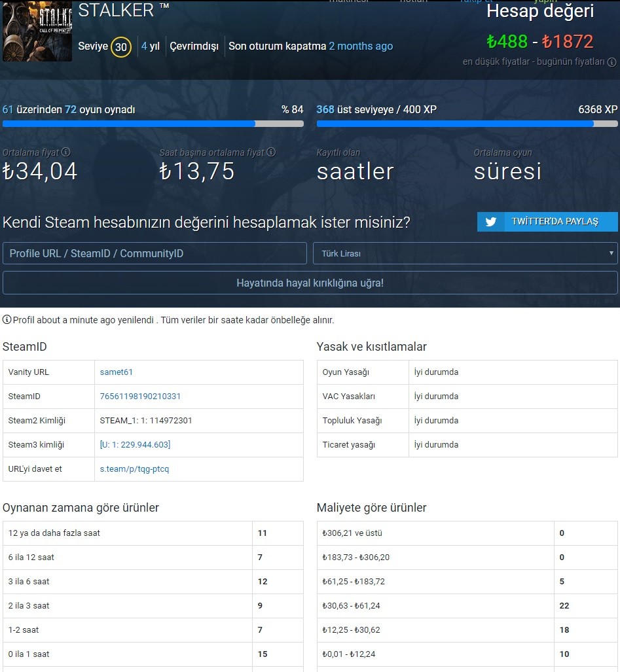Click the XP level progress bar
This screenshot has height=672, width=620.
(467, 124)
